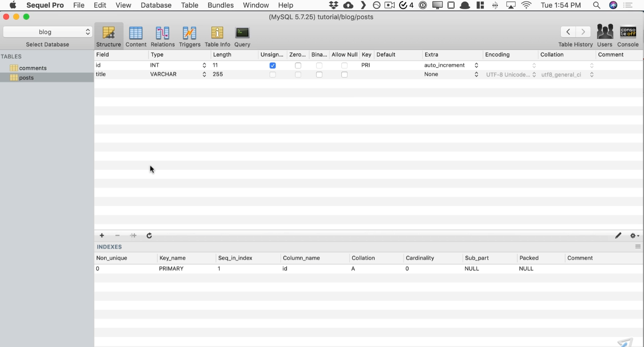The width and height of the screenshot is (644, 347).
Task: Switch to the Triggers view
Action: (x=189, y=36)
